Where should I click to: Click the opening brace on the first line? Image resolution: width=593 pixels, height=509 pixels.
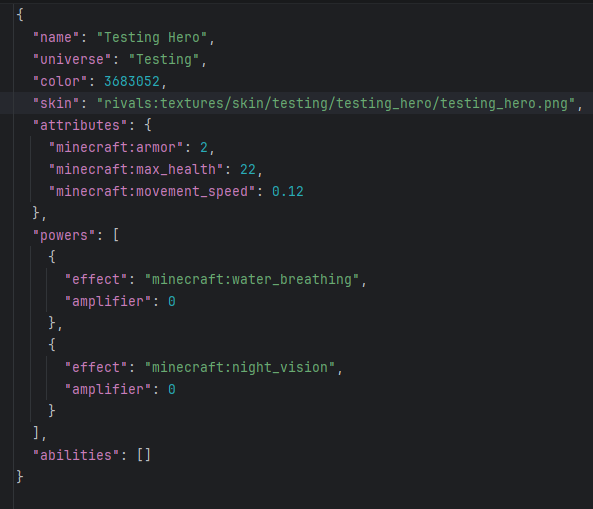(x=20, y=15)
